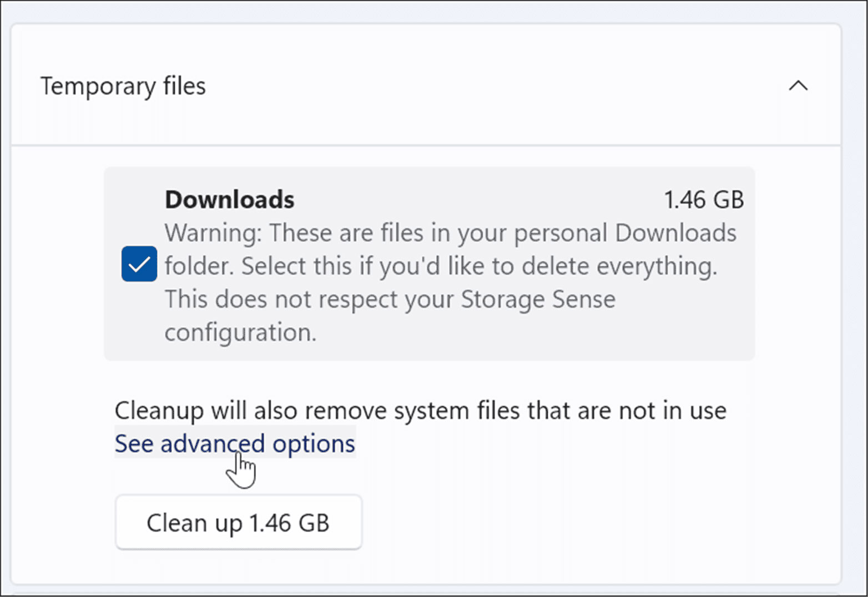
Task: Click the Temporary files header title
Action: pyautogui.click(x=123, y=87)
